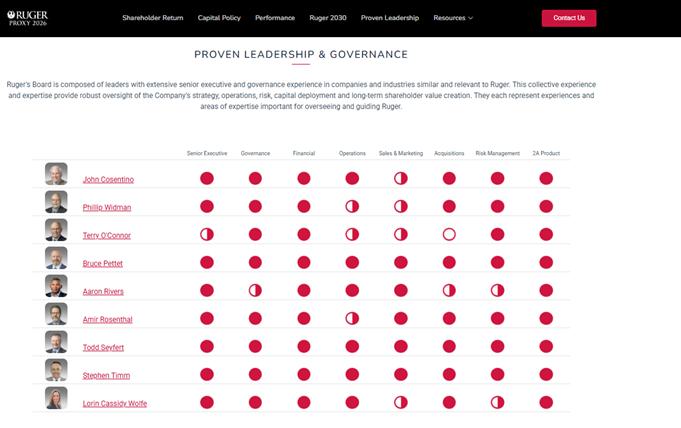Click Bruce Pettet's filled 2A Product circle
Screen dimensions: 681x428
(x=546, y=262)
